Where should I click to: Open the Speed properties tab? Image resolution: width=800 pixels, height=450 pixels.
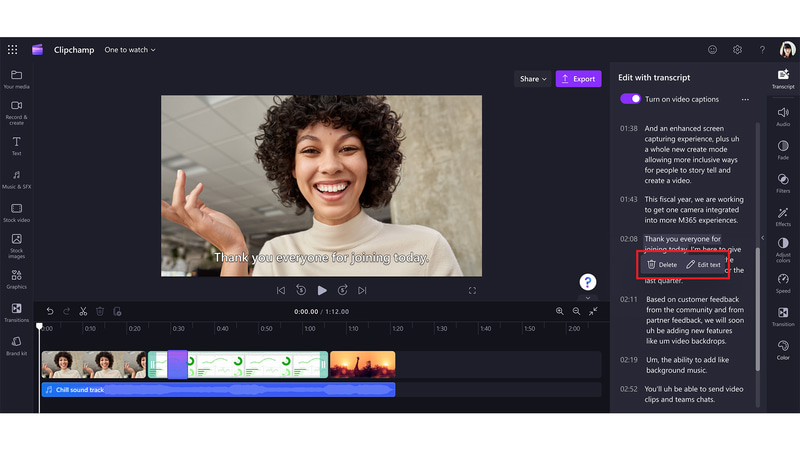(x=783, y=283)
